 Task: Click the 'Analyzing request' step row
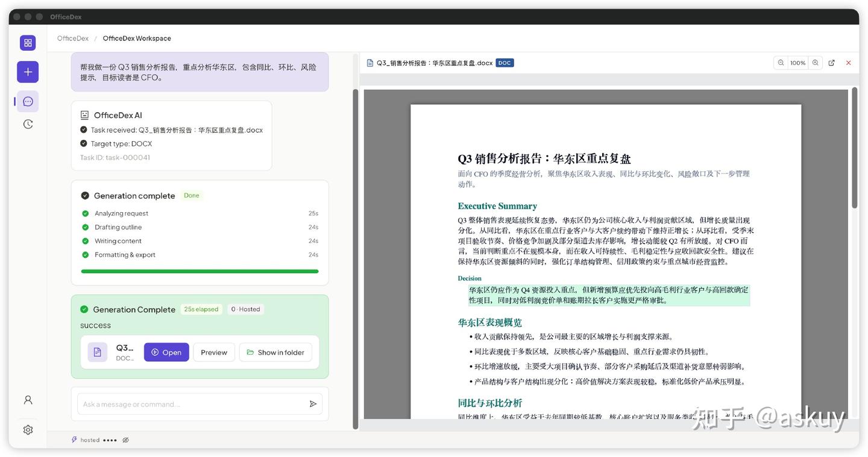pyautogui.click(x=200, y=213)
